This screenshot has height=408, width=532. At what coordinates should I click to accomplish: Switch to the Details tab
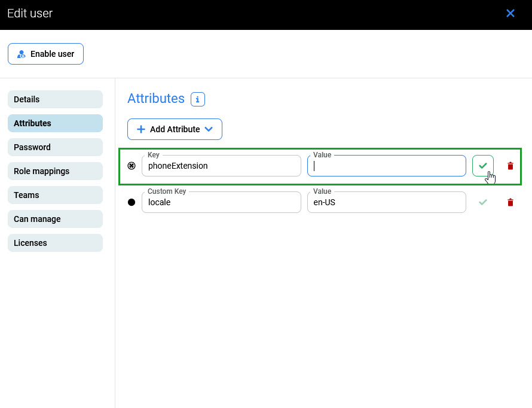tap(55, 99)
